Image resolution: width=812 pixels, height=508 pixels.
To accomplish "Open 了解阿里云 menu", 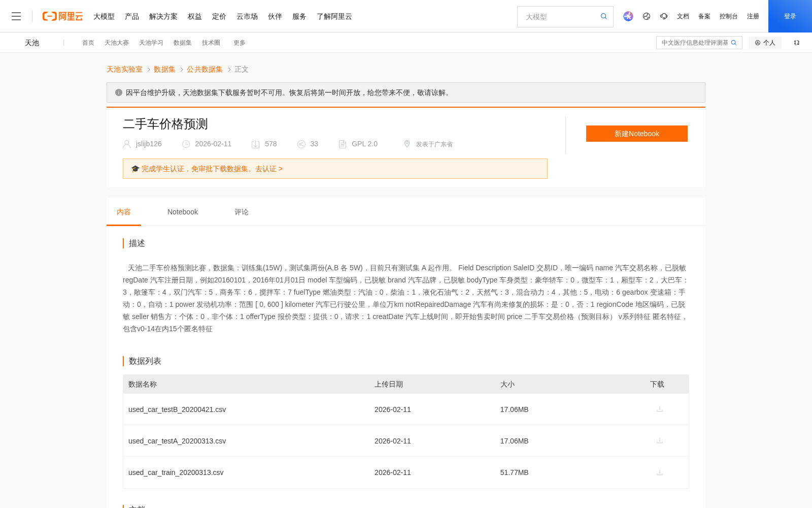I will 334,16.
